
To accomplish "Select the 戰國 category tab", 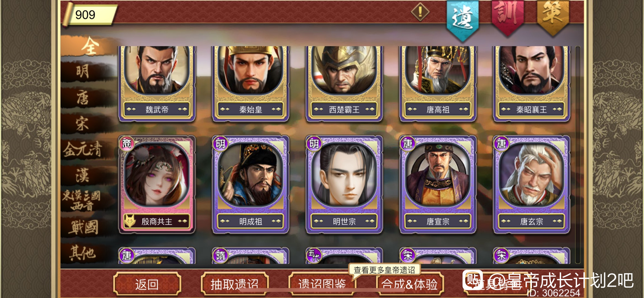I will (x=83, y=227).
